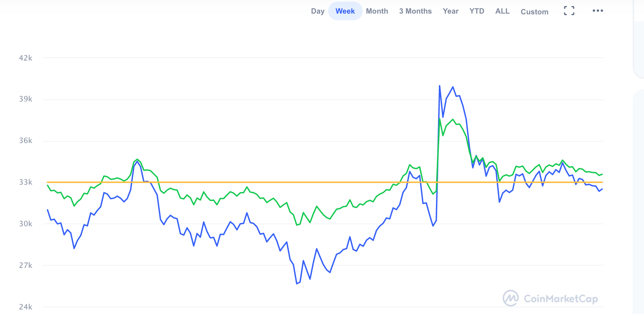644x314 pixels.
Task: Open the Custom date range picker
Action: point(534,12)
